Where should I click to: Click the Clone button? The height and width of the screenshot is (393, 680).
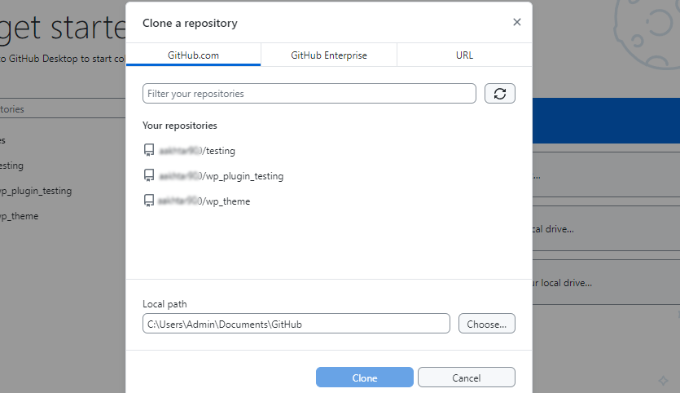pyautogui.click(x=365, y=377)
